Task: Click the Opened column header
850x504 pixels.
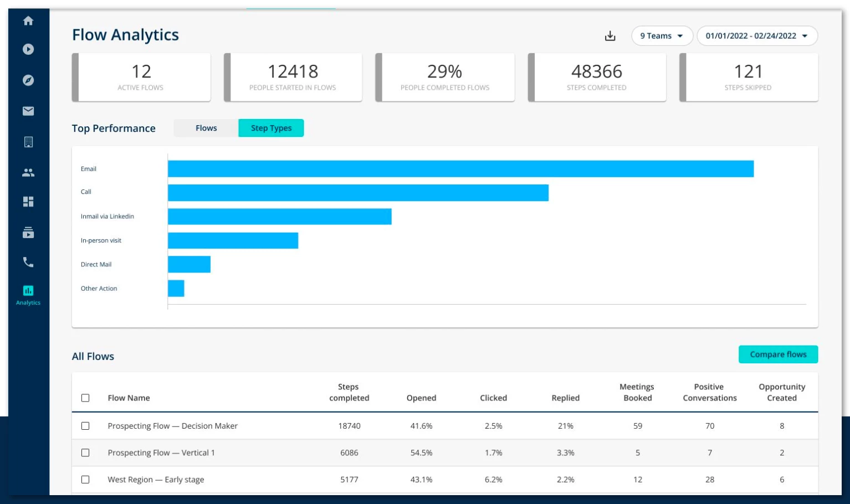Action: click(421, 398)
